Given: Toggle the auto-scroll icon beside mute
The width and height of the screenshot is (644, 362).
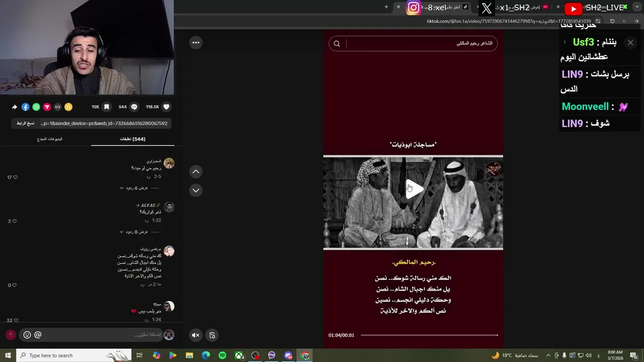Looking at the screenshot, I should click(x=212, y=335).
